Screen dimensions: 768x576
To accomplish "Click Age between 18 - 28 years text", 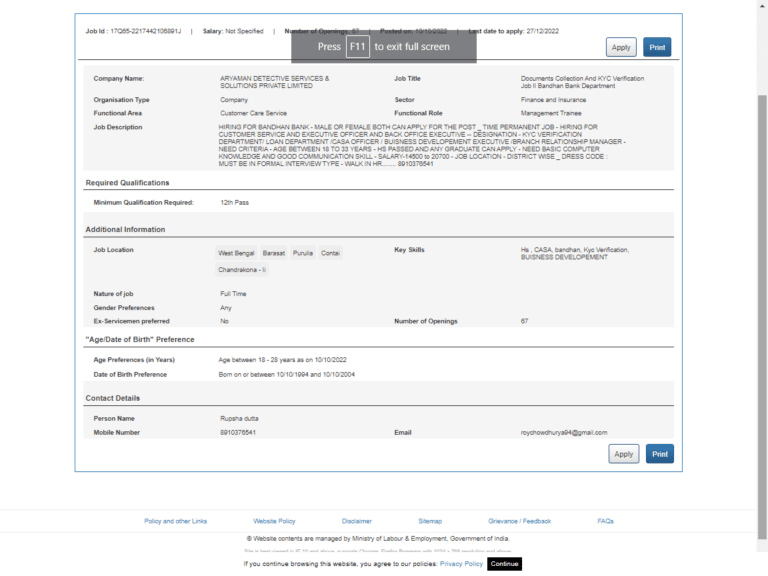I will tap(282, 360).
